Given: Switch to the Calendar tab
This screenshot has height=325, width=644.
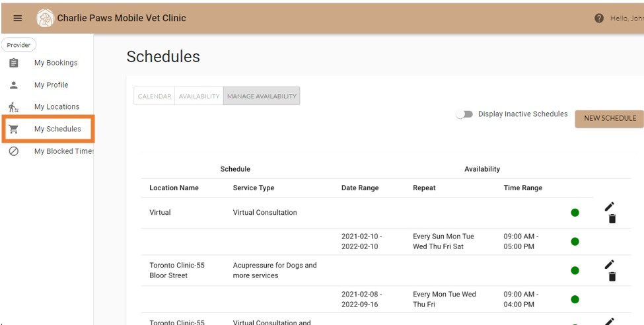Looking at the screenshot, I should 155,96.
